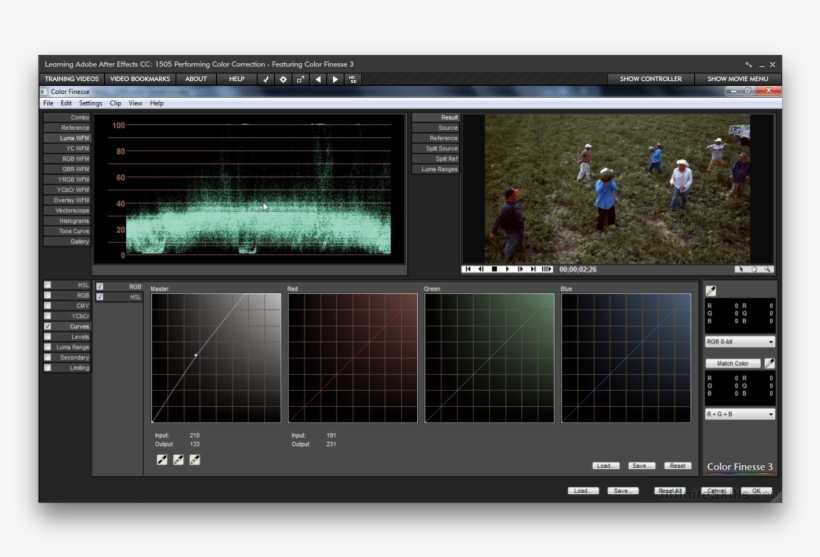Click the OK button
Viewport: 820px width, 557px height.
756,491
